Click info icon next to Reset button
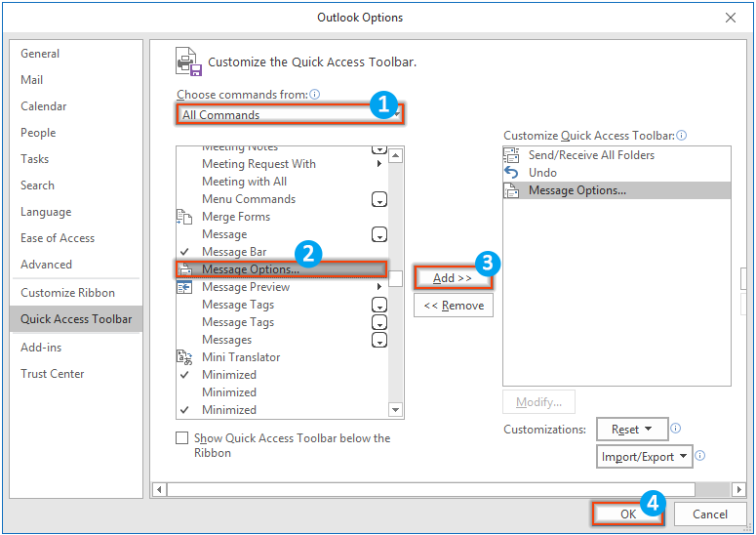 point(676,429)
